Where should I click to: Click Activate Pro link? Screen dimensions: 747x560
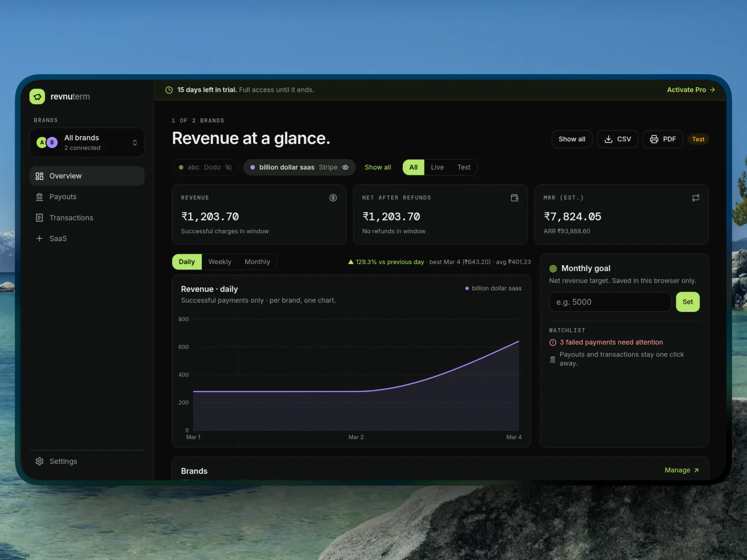pos(691,90)
